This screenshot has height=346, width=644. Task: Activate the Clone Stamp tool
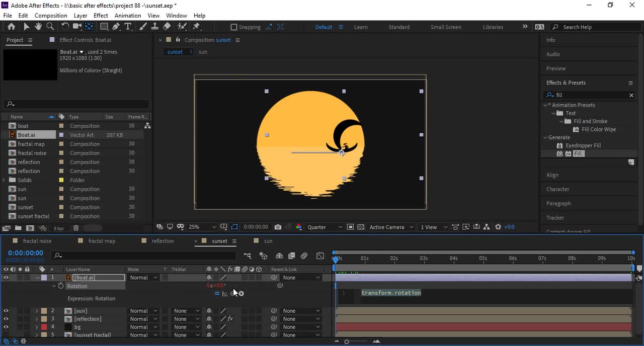coord(155,27)
